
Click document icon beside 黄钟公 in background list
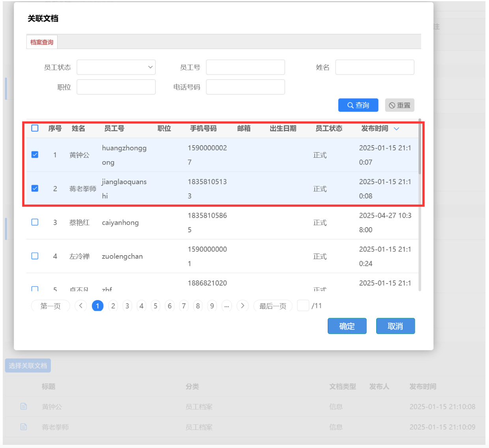coord(24,406)
